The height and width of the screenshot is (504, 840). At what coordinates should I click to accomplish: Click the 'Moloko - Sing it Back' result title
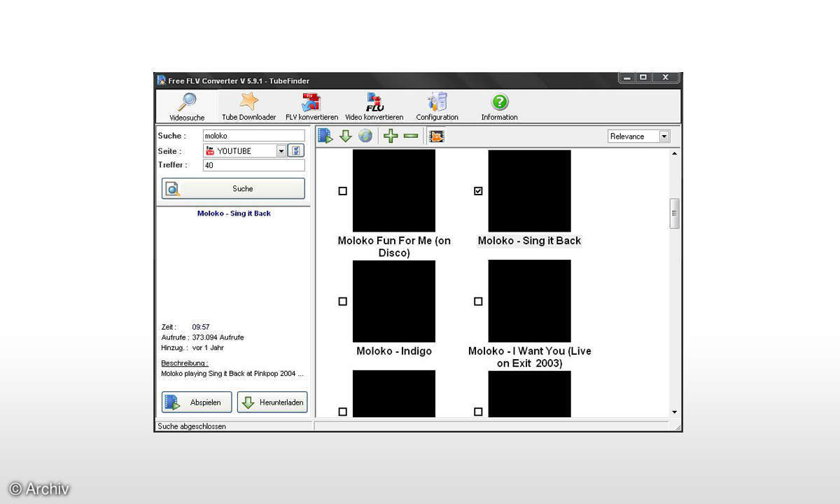(x=529, y=241)
